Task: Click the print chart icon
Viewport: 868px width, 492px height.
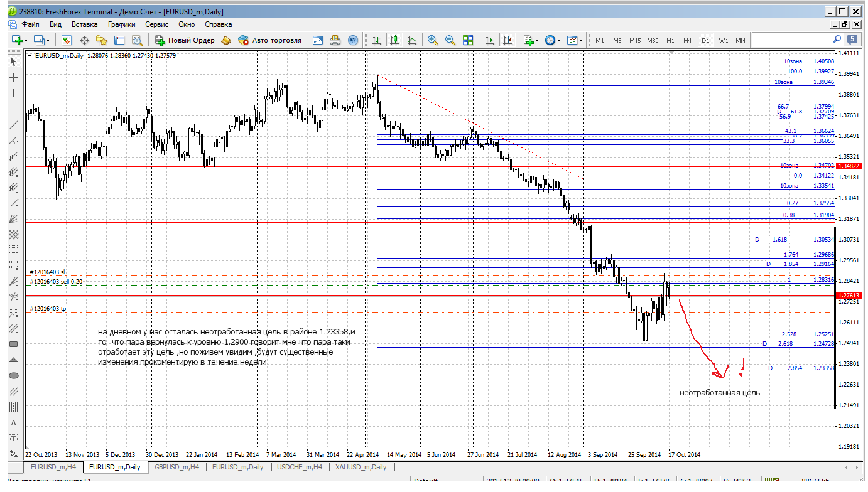Action: (335, 40)
